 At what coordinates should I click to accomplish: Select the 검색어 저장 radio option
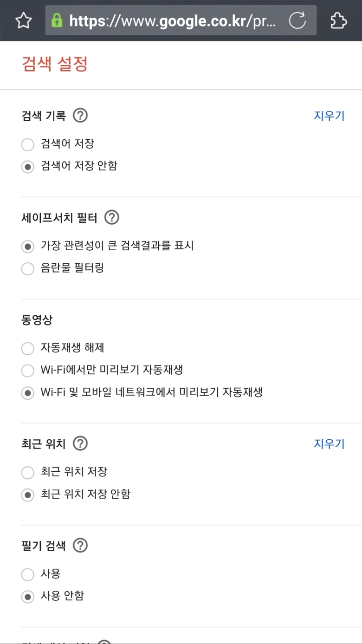tap(28, 144)
